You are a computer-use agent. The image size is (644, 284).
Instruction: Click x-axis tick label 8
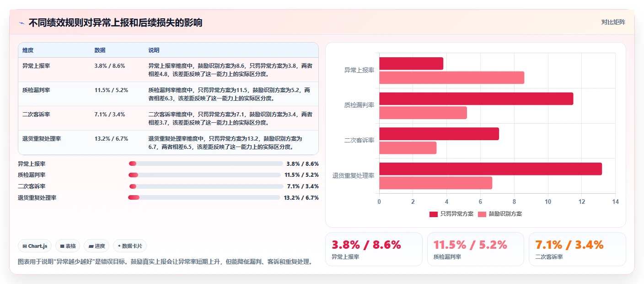pyautogui.click(x=514, y=202)
